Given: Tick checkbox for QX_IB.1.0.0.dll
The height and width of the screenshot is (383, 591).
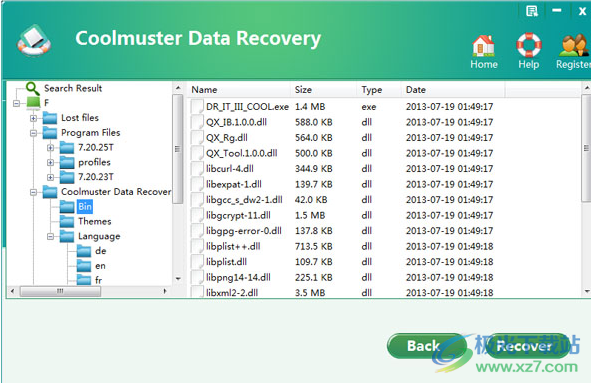Looking at the screenshot, I should pos(197,122).
